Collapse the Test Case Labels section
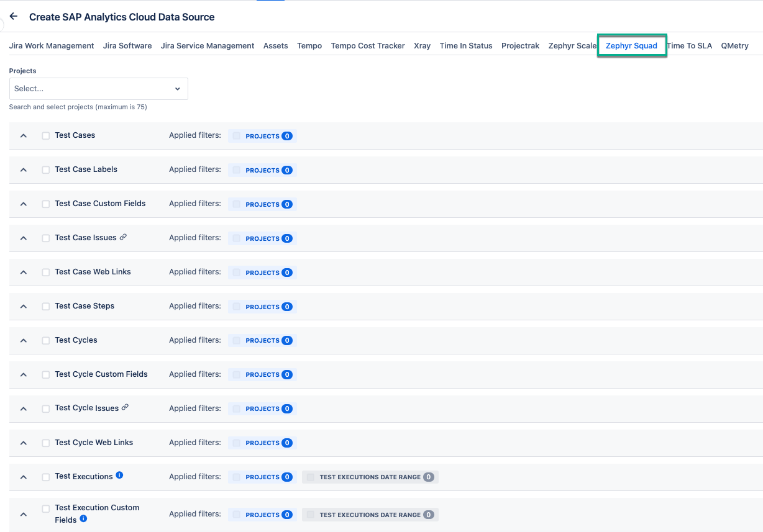 click(24, 170)
